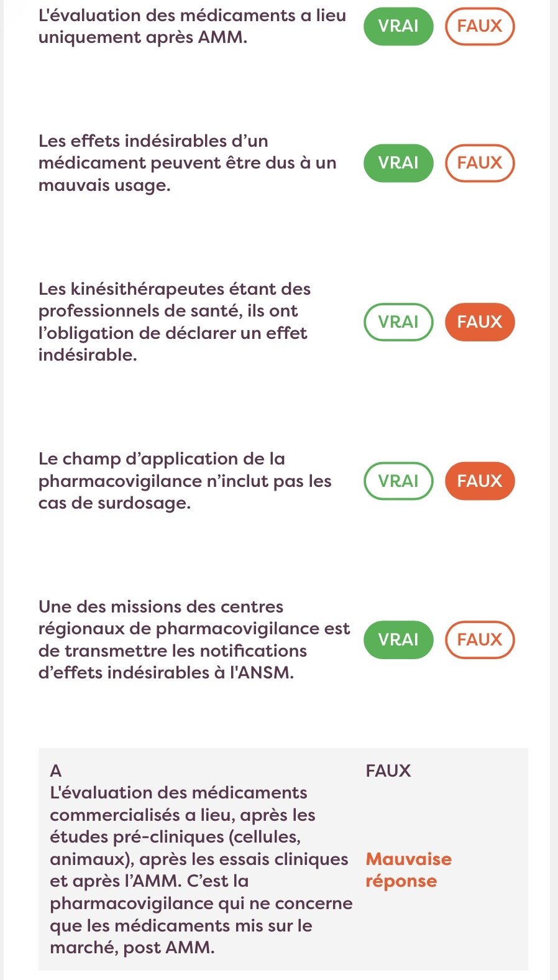The height and width of the screenshot is (980, 558).
Task: Click the pharmacovigilance surdosage statement text
Action: pyautogui.click(x=185, y=481)
